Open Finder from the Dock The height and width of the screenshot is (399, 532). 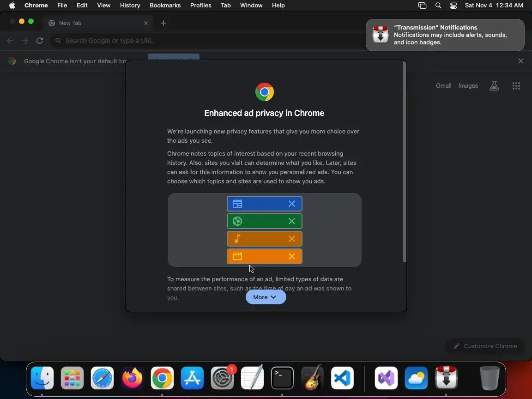[42, 378]
